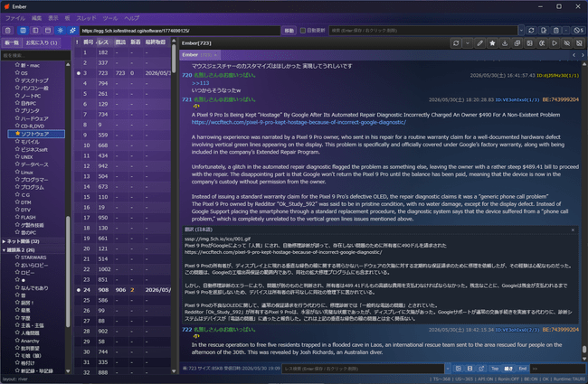588x384 pixels.
Task: Select the ハードウェア board
Action: tap(34, 118)
